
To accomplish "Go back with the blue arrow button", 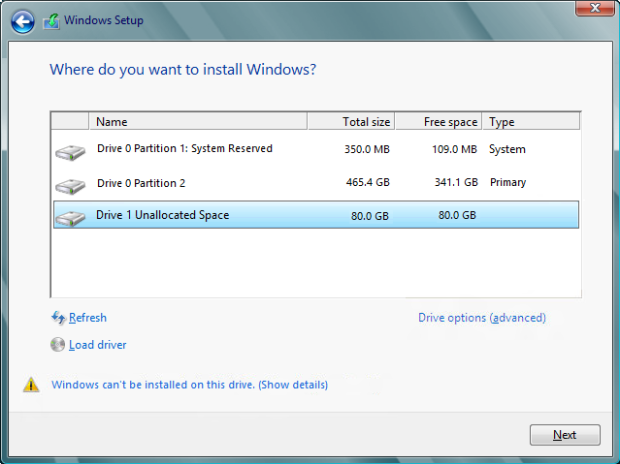I will [23, 21].
